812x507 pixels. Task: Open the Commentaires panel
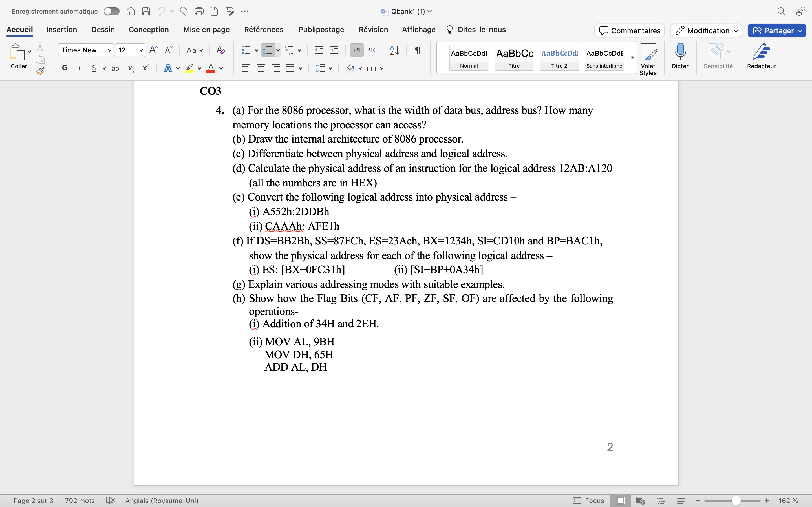pos(629,30)
